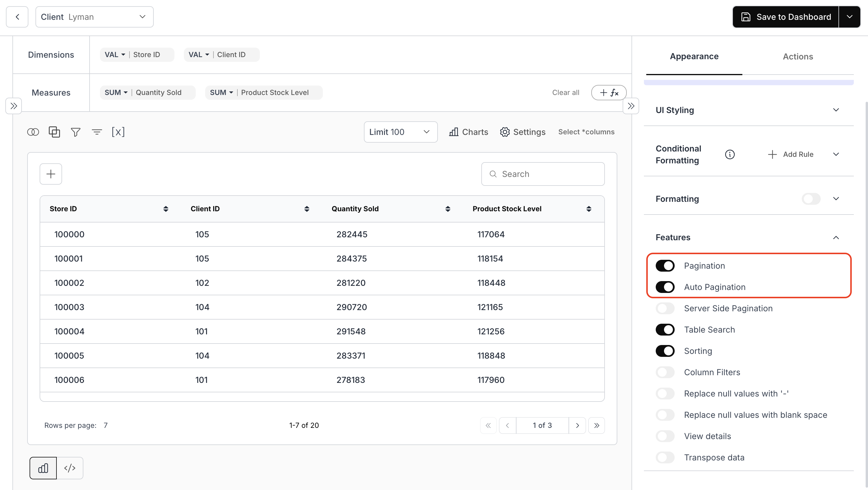Viewport: 868px width, 490px height.
Task: Click the variables [x] icon
Action: tap(118, 132)
